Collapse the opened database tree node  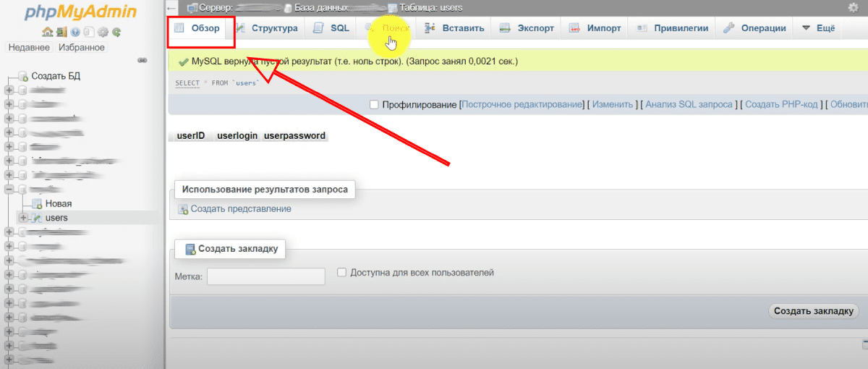9,190
